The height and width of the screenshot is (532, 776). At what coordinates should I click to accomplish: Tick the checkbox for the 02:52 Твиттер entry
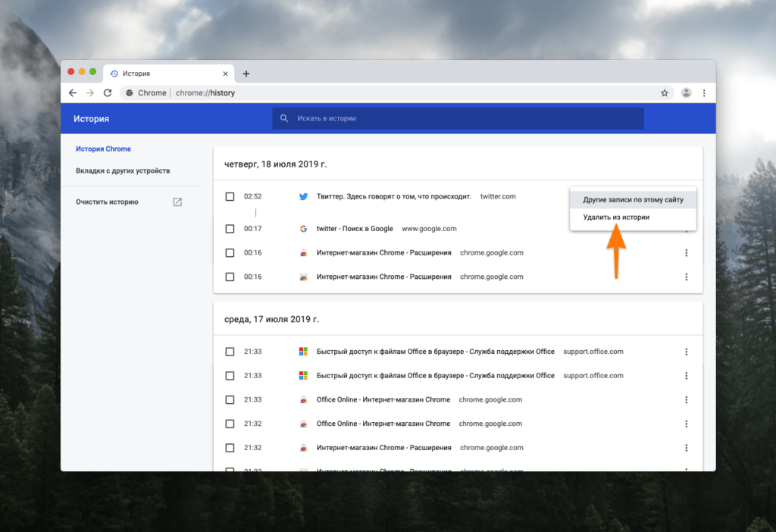230,196
